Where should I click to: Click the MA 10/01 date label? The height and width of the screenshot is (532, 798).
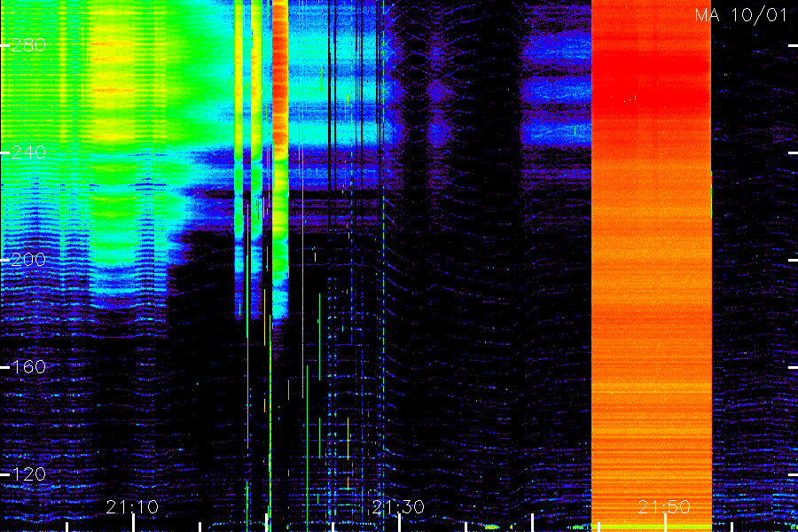click(741, 15)
